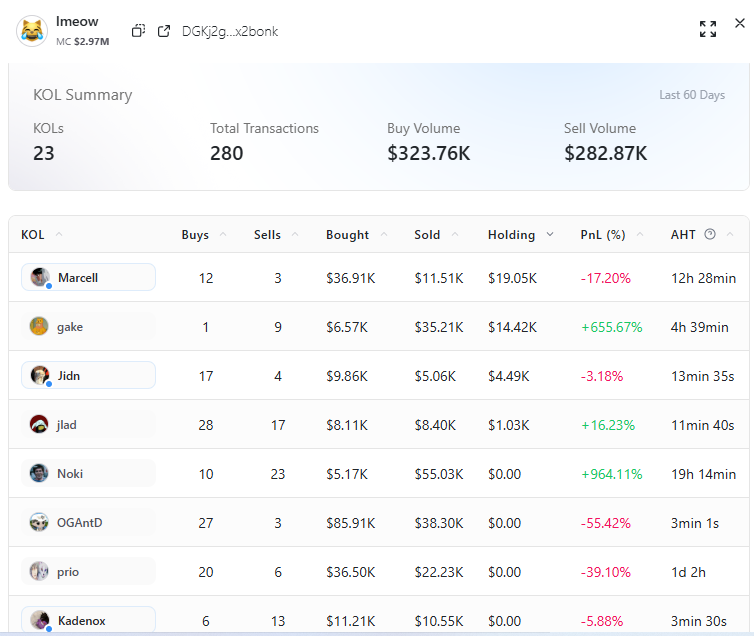Click prio's AHT value 1d 2h
Viewport: 754px width, 636px height.
(x=688, y=573)
